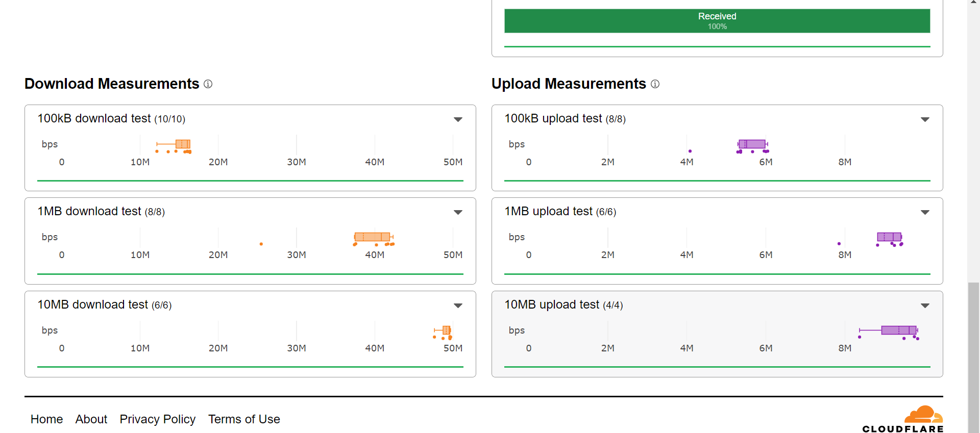Click the Cloudflare logo
980x433 pixels.
pos(902,419)
